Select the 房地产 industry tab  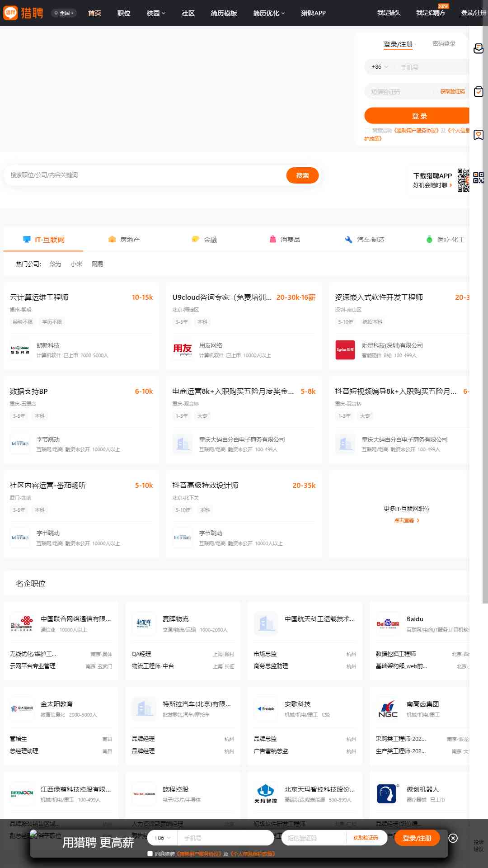tap(124, 240)
